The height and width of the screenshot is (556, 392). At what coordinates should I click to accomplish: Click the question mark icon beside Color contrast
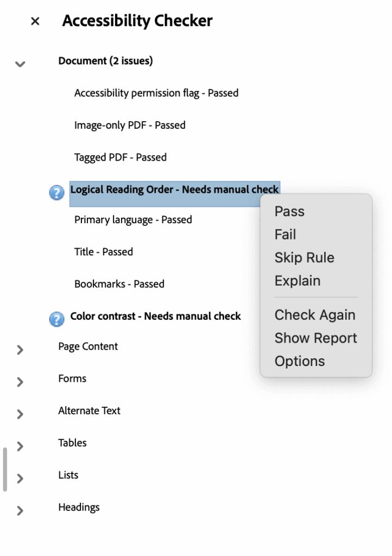tap(56, 319)
